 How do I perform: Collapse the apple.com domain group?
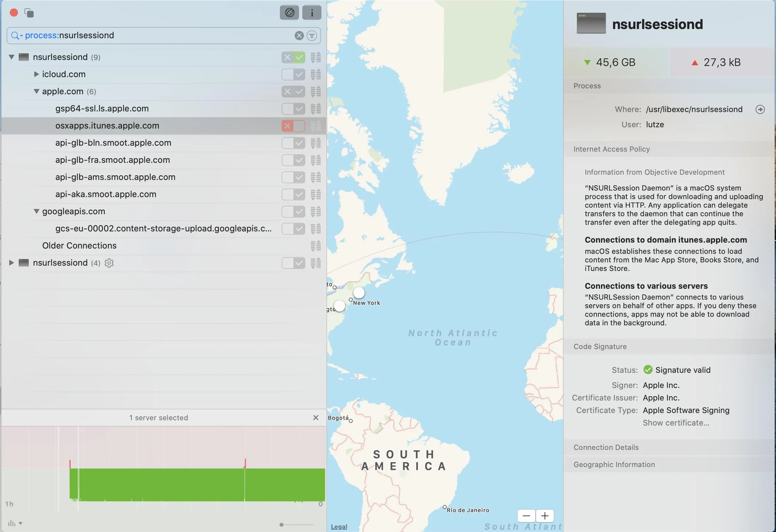36,91
